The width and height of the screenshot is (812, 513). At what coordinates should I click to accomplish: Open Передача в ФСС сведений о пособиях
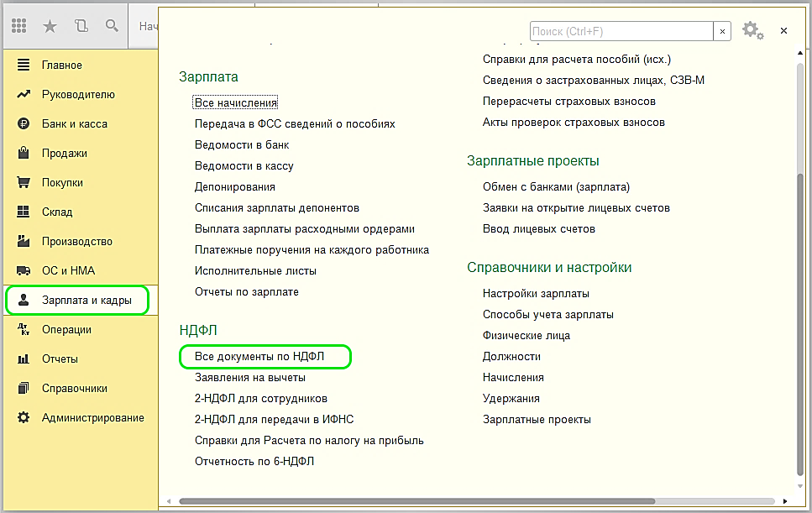coord(295,123)
